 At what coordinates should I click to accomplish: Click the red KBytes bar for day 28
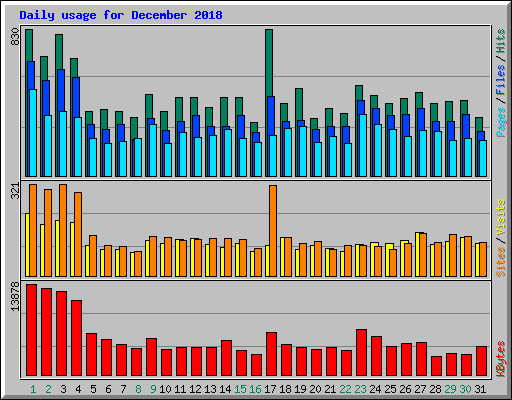(436, 366)
